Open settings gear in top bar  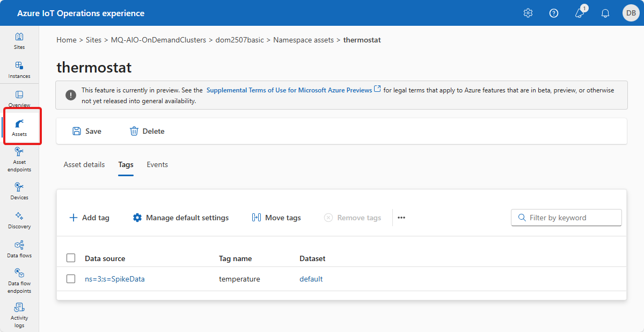tap(528, 13)
